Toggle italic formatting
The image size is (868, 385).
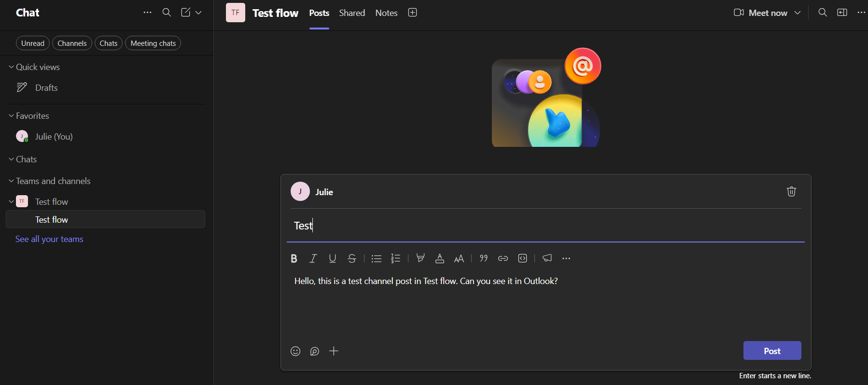313,258
